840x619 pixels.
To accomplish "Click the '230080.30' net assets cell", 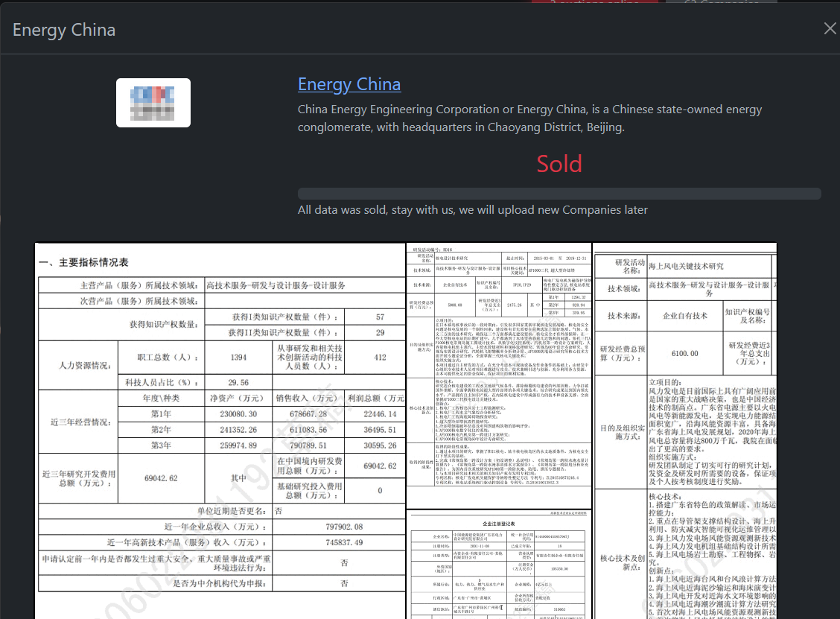I will pos(238,413).
